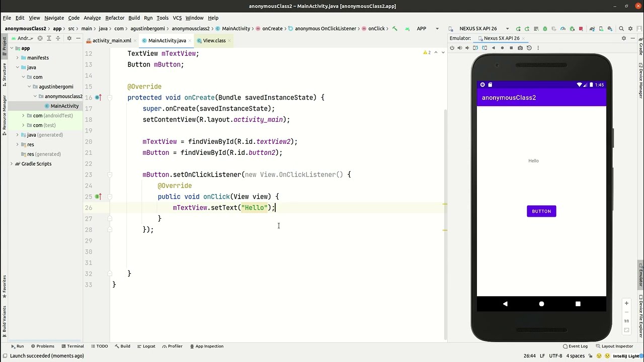Image resolution: width=644 pixels, height=362 pixels.
Task: Expand the res folder node
Action: (x=18, y=144)
